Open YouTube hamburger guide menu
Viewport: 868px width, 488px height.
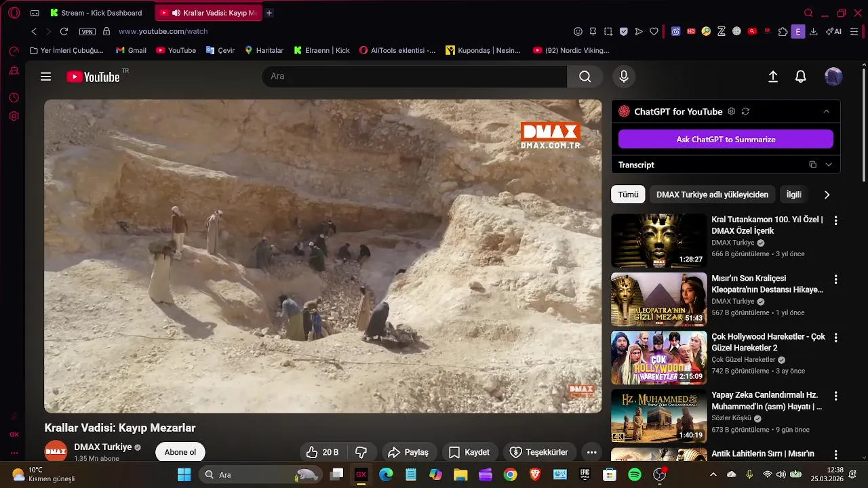click(45, 77)
